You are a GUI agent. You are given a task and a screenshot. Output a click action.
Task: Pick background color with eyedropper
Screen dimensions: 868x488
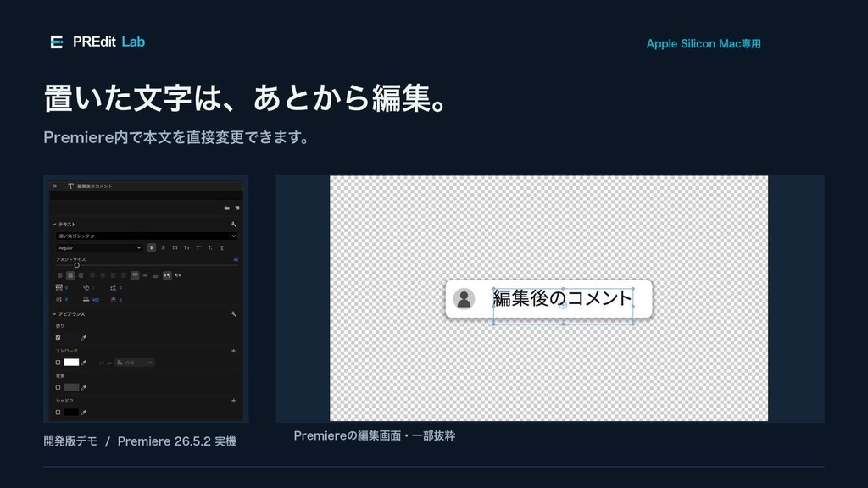click(84, 387)
